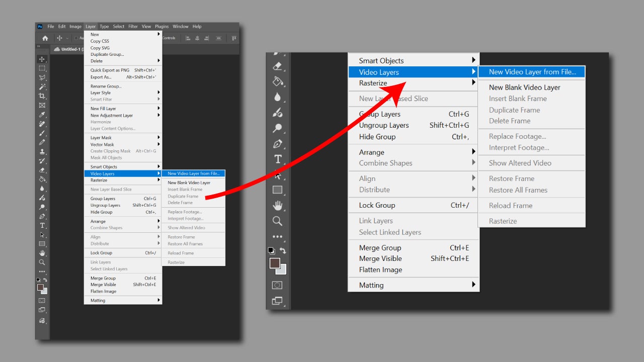Viewport: 644px width, 362px height.
Task: Open the Filter menu in the menu bar
Action: pyautogui.click(x=133, y=27)
